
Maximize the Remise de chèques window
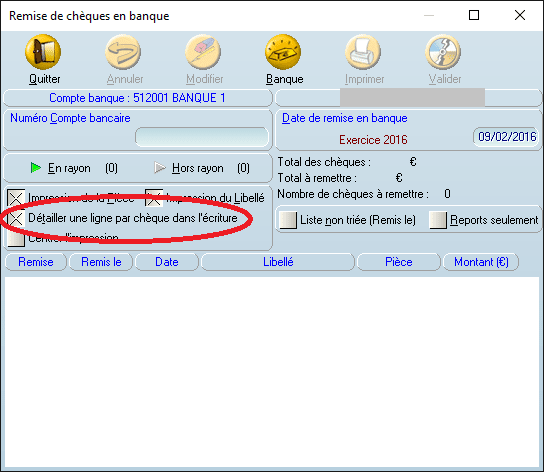coord(474,15)
